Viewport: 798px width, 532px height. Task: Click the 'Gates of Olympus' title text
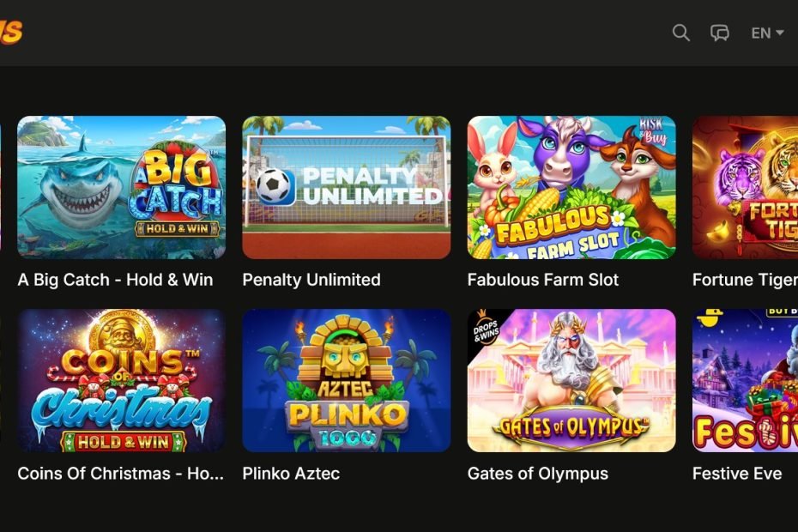(x=538, y=474)
